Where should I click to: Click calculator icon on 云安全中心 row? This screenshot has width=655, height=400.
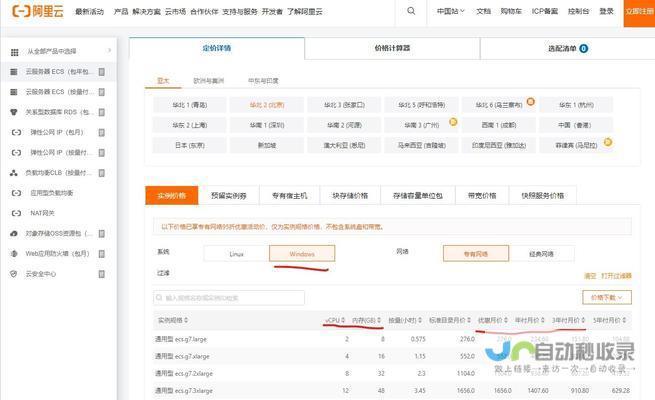click(x=102, y=274)
